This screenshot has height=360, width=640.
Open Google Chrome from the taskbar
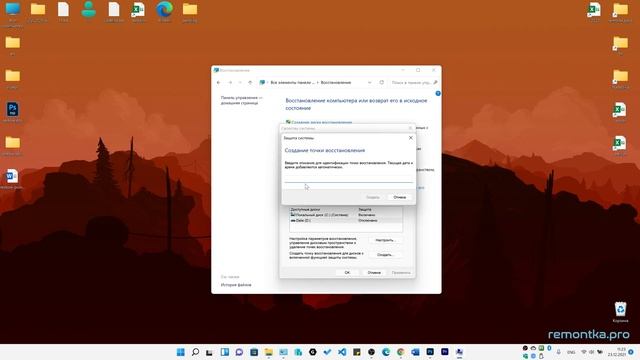click(x=401, y=352)
